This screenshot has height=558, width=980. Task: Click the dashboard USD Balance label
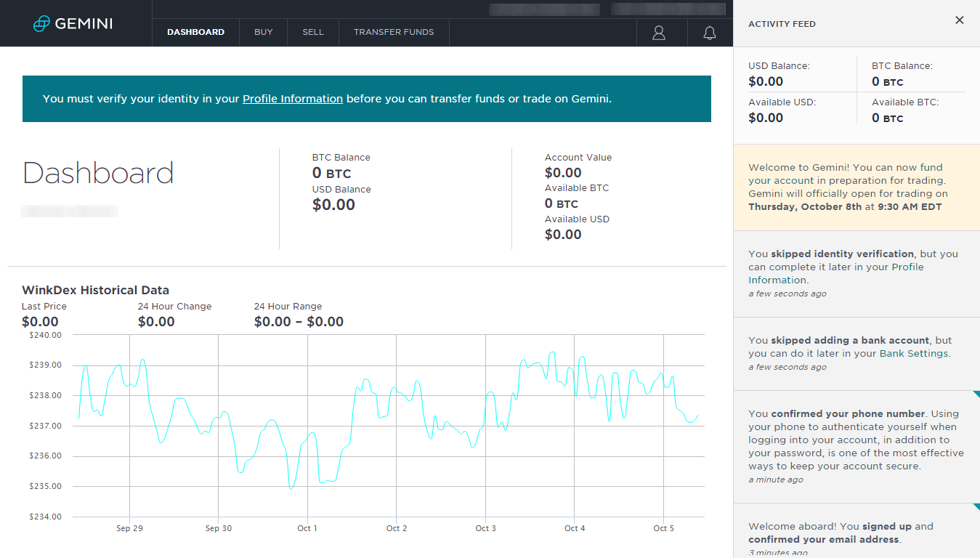pos(341,189)
